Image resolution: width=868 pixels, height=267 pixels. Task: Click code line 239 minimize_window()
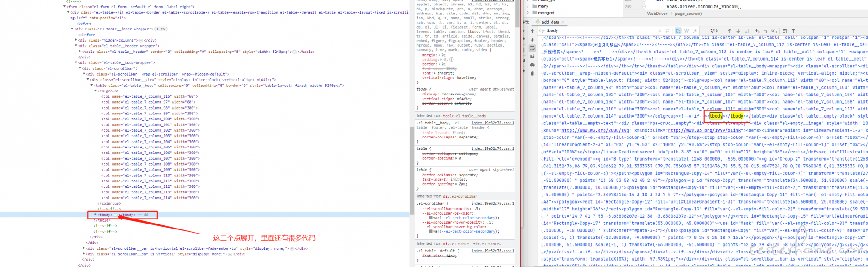pyautogui.click(x=704, y=6)
